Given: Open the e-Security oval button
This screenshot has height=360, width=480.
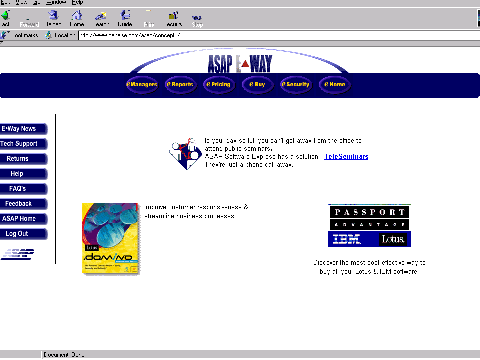Looking at the screenshot, I should [x=296, y=84].
